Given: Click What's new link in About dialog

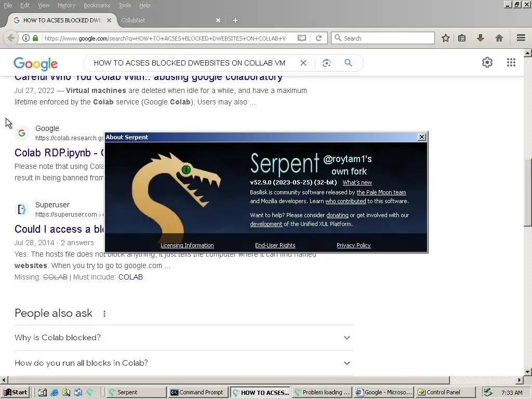Looking at the screenshot, I should point(357,182).
